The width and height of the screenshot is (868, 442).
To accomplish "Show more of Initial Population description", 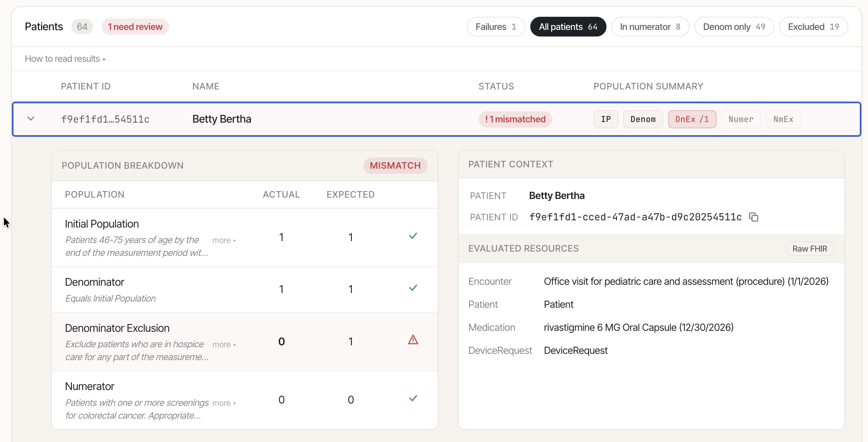I will coord(224,240).
